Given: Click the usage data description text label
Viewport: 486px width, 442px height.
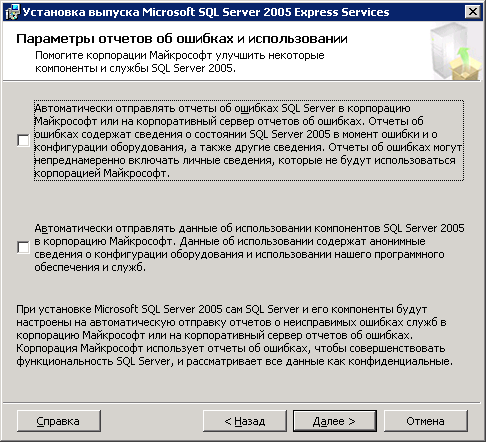Looking at the screenshot, I should 249,248.
